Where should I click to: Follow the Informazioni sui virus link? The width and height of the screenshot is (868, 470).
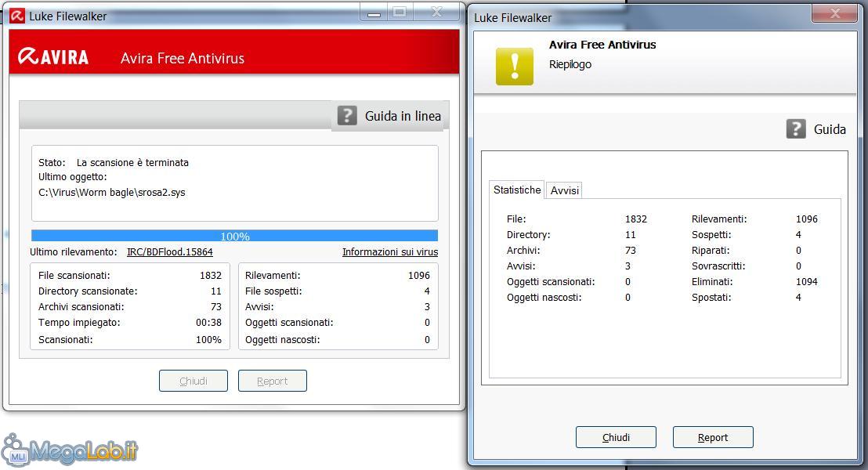pos(390,252)
